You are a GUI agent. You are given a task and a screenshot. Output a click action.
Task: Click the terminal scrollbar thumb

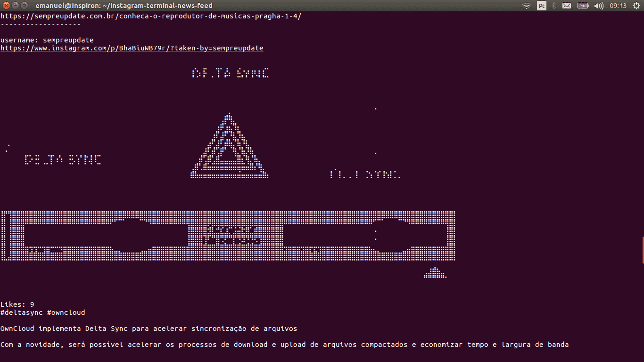point(643,250)
